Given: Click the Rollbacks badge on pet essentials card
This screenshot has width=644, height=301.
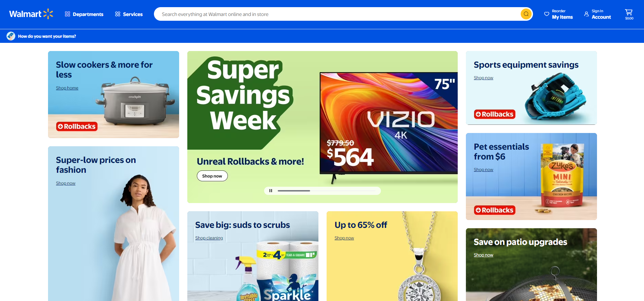Looking at the screenshot, I should pyautogui.click(x=494, y=210).
